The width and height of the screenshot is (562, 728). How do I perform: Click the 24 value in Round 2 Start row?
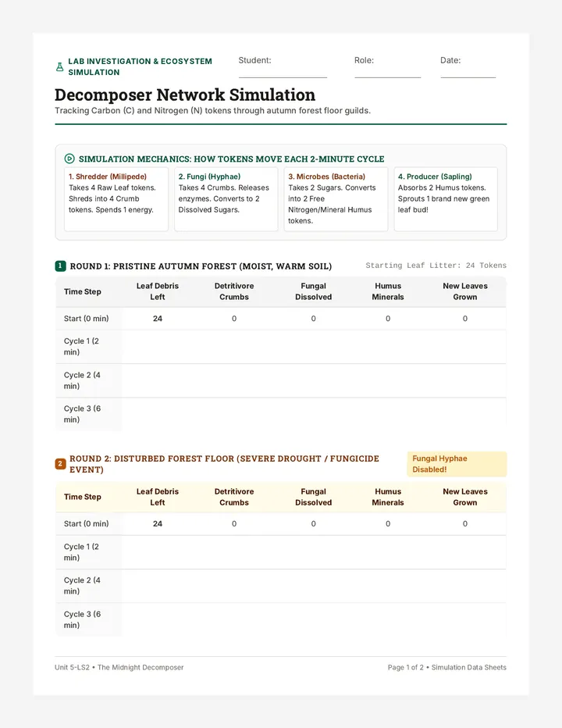click(x=158, y=523)
